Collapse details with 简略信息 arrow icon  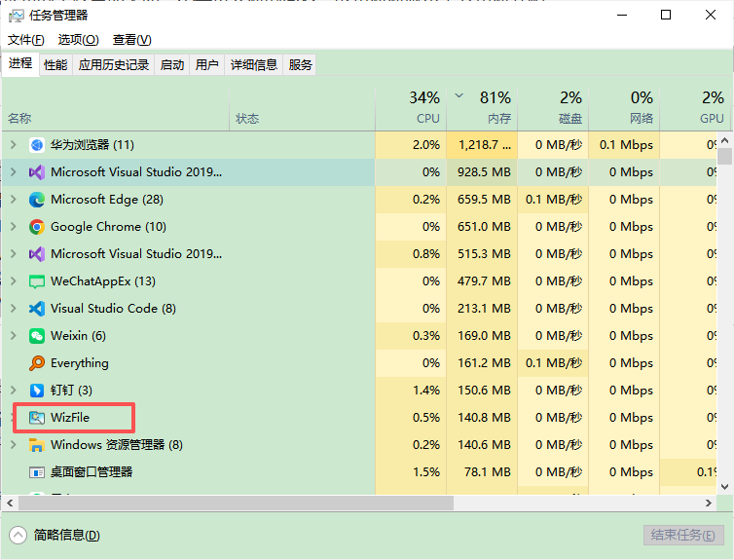pos(18,536)
